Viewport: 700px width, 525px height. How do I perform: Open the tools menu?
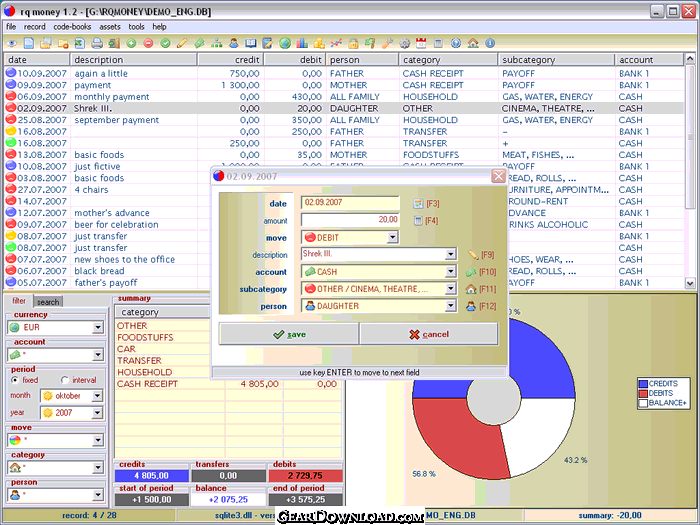[x=137, y=27]
